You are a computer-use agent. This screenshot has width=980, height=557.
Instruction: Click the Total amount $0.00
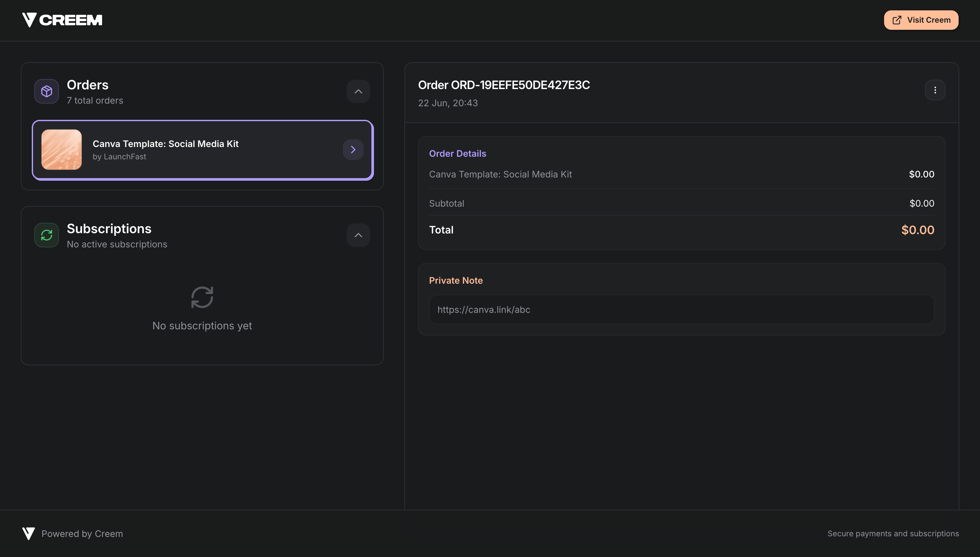click(x=917, y=230)
